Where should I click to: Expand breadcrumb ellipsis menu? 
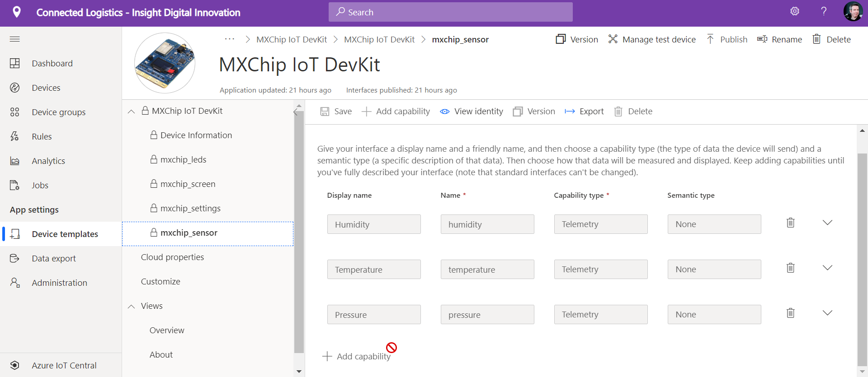pyautogui.click(x=230, y=39)
